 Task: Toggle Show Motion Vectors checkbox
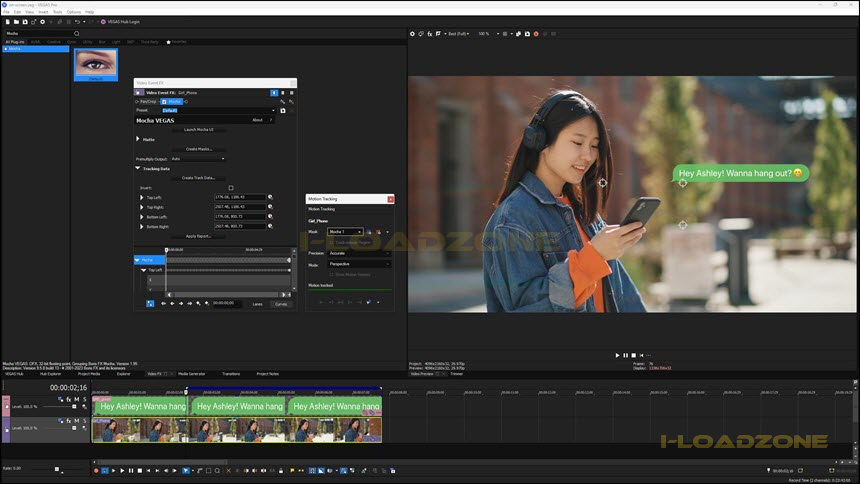(x=331, y=274)
